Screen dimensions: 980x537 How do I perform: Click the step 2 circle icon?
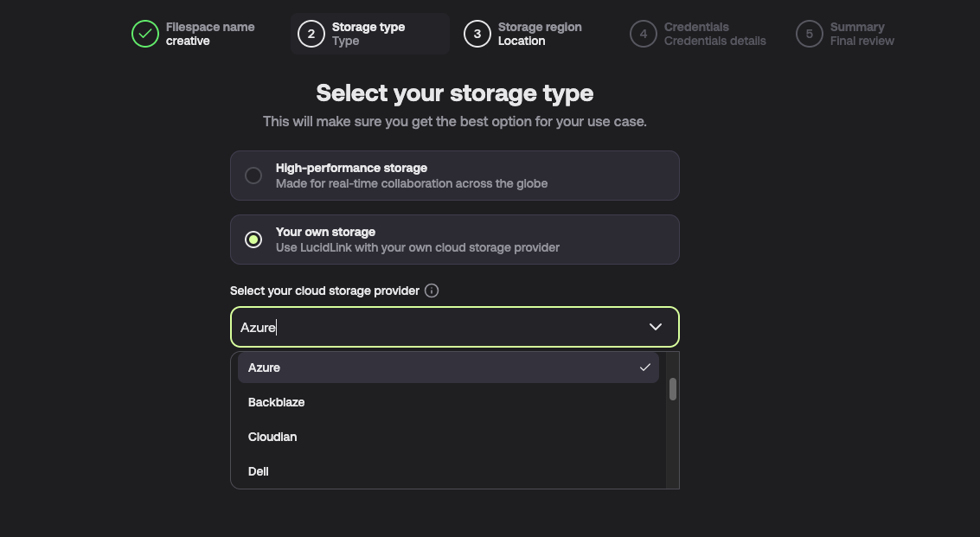click(x=311, y=34)
